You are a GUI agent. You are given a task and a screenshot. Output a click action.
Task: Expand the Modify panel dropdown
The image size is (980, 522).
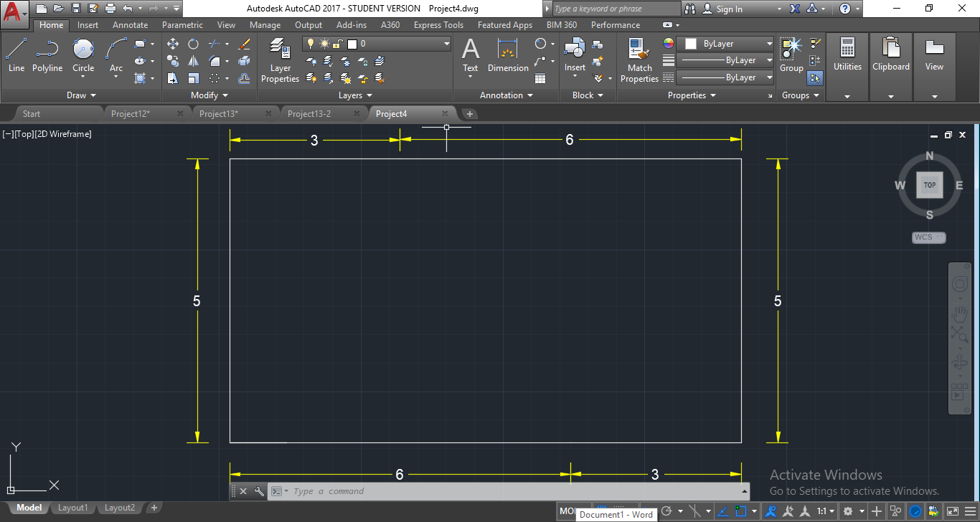[x=209, y=95]
